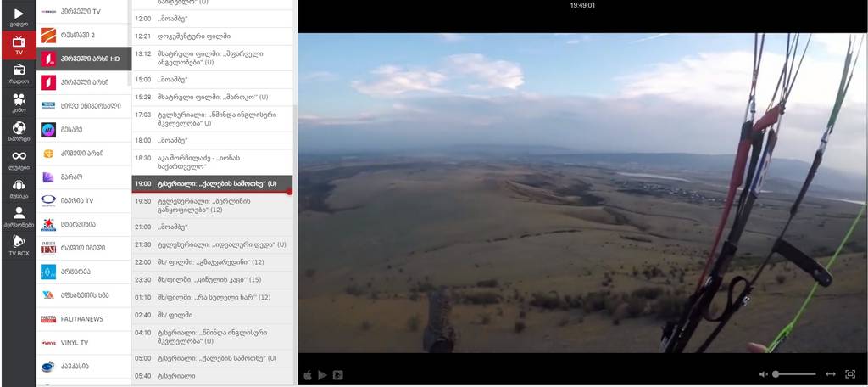Select the პირველი TV channel
The image size is (868, 387).
pyautogui.click(x=84, y=11)
